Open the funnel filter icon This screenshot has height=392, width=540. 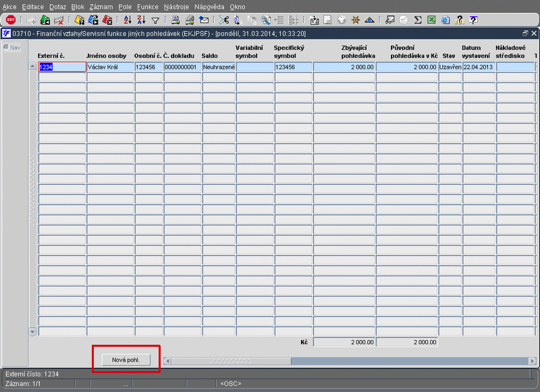[155, 21]
